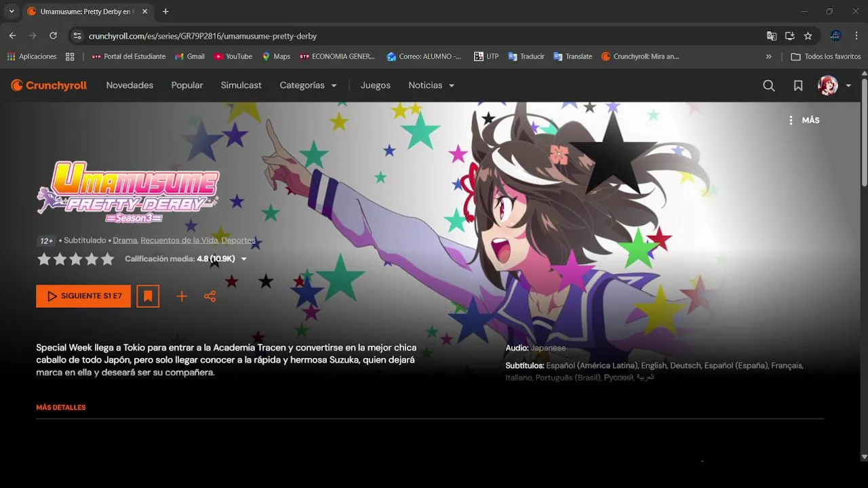The image size is (868, 488).
Task: Open the Aplicaciones bookmark
Action: [32, 56]
